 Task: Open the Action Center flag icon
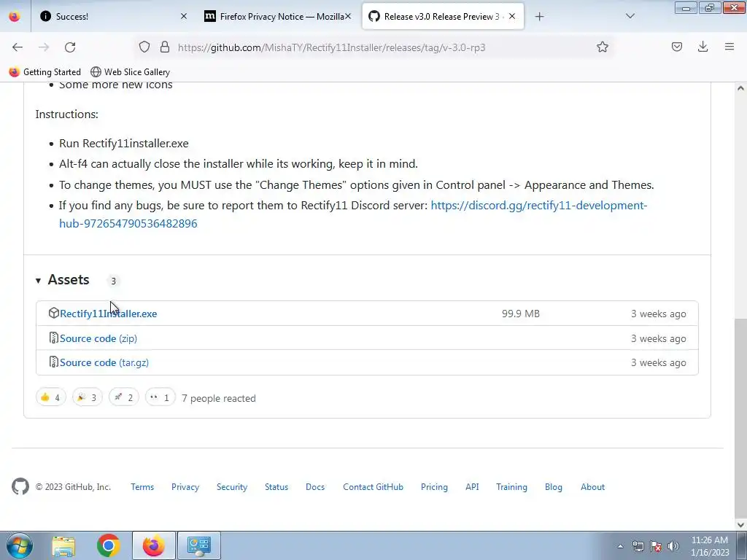pos(656,546)
